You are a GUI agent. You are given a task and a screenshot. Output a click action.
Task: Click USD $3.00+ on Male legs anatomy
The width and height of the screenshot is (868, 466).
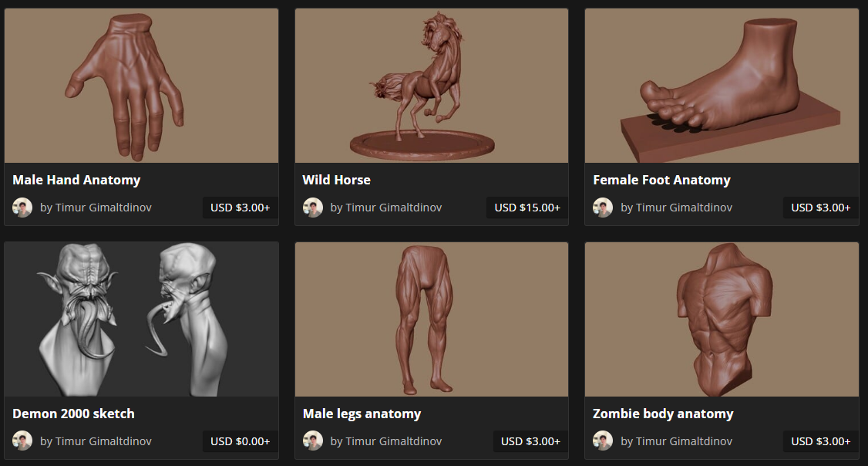(530, 441)
